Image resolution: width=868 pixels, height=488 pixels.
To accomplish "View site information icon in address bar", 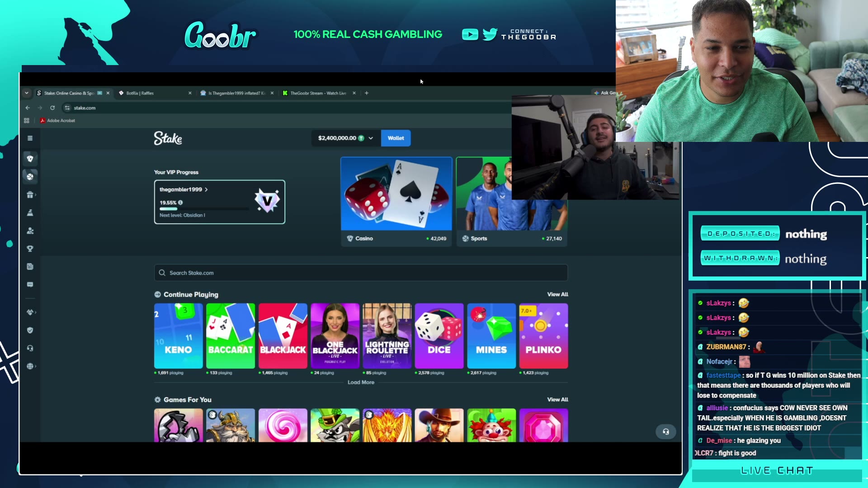I will click(67, 108).
